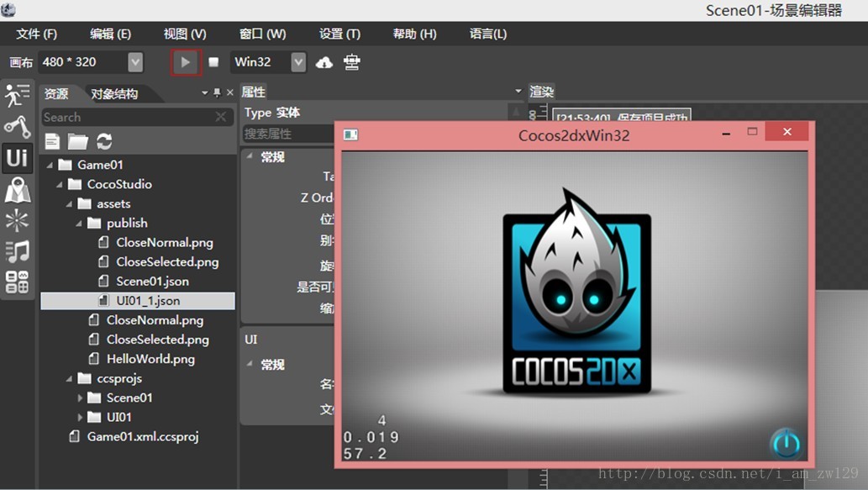Open the 视图 (V) menu
This screenshot has width=868, height=490.
[184, 34]
